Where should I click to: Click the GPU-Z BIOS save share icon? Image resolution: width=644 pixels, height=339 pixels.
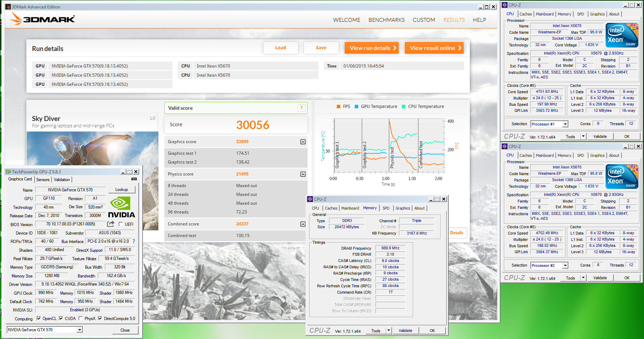pos(111,224)
